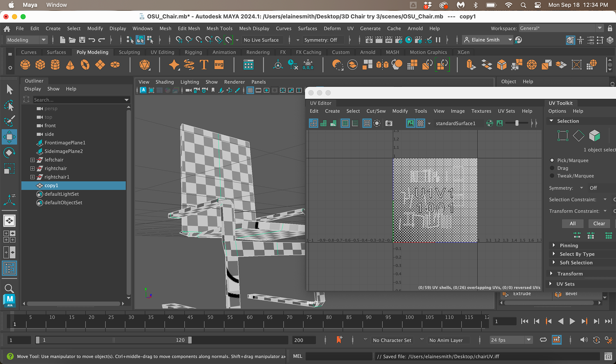Click the Outliner search field
616x364 pixels.
point(81,100)
